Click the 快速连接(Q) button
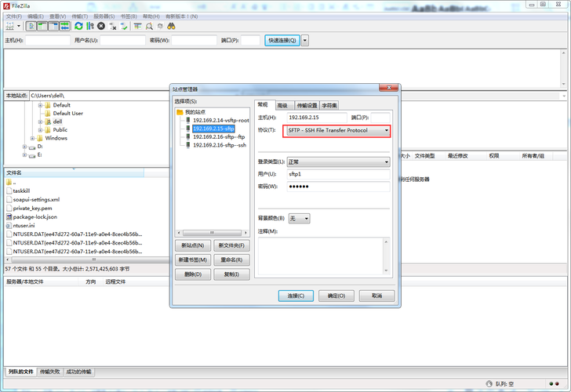The width and height of the screenshot is (571, 392). coord(282,41)
